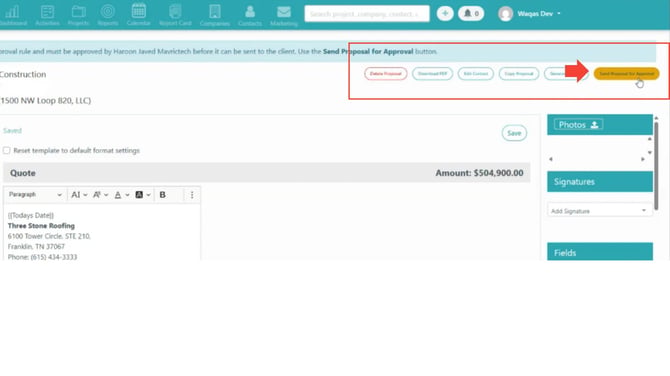This screenshot has height=376, width=670.
Task: Click the right arrow in Photos panel
Action: [x=643, y=159]
